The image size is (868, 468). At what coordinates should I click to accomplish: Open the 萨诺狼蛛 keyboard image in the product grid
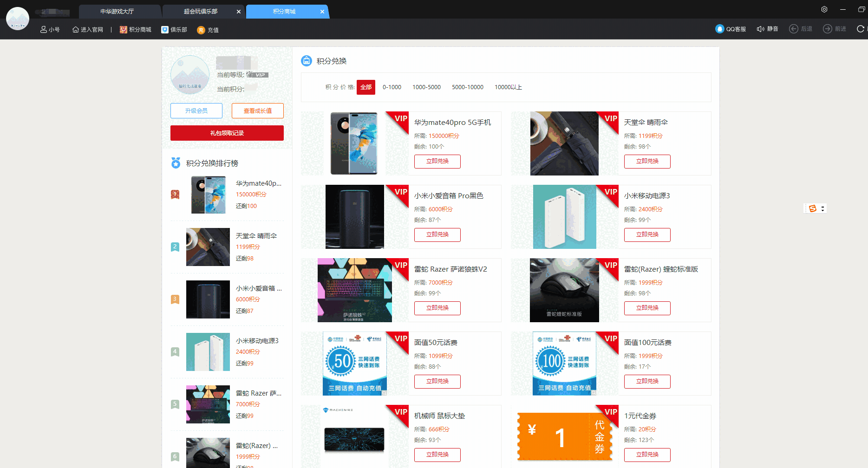tap(355, 290)
